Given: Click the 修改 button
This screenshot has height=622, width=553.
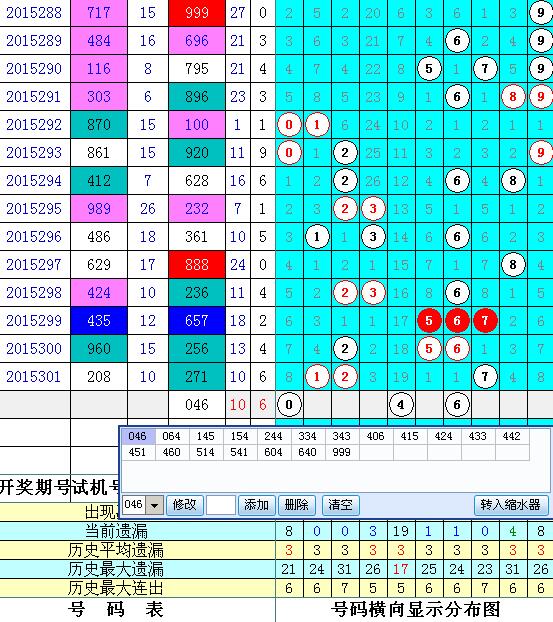Looking at the screenshot, I should (x=184, y=505).
